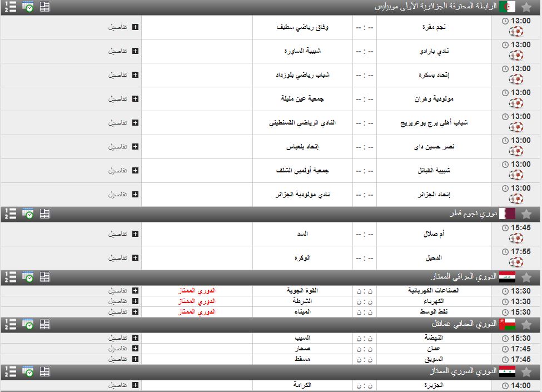Open standings ranking icon for Algerian league
Screen dimensions: 542x392
pos(10,7)
